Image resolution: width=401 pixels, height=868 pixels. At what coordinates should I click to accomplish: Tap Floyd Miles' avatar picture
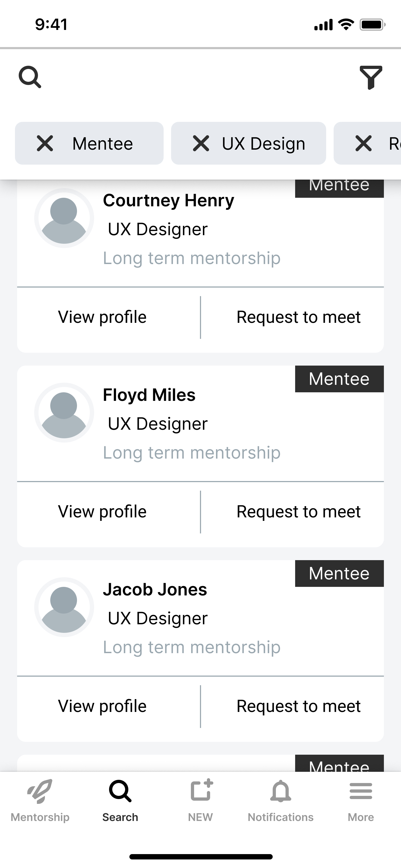64,412
